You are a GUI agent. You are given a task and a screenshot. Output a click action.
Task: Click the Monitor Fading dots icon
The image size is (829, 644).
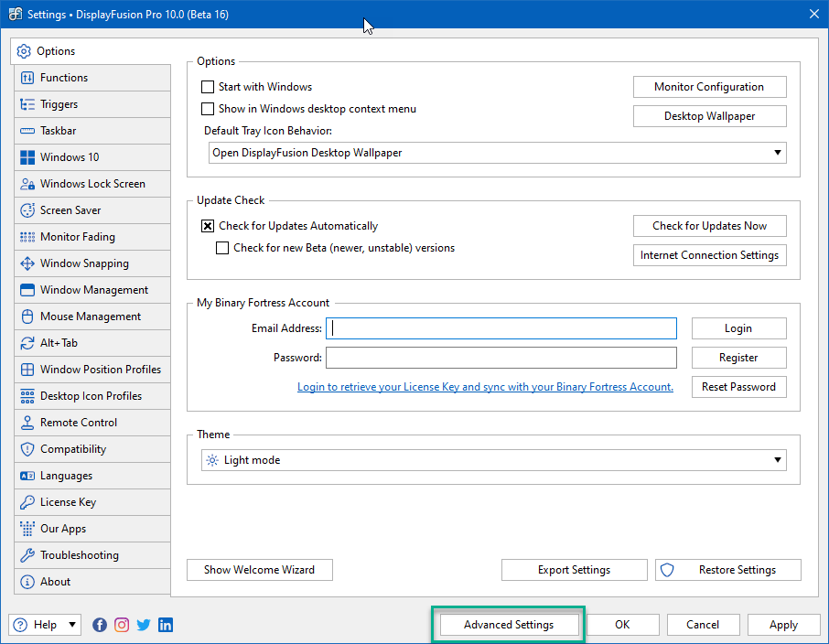27,237
